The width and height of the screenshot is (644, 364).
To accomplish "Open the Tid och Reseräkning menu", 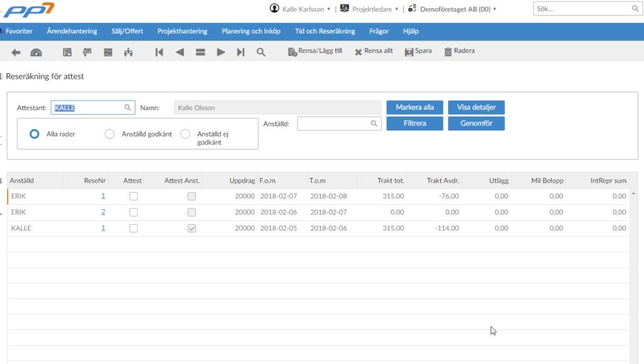I will 325,31.
